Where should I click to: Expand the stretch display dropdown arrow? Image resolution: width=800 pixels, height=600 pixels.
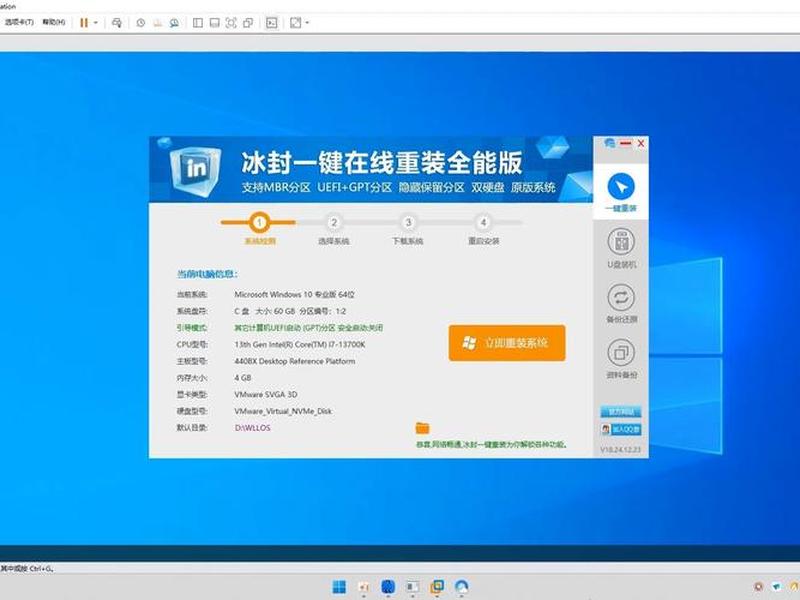coord(307,22)
